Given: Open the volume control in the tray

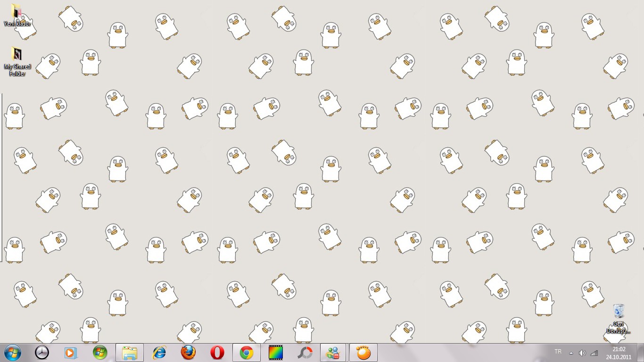Looking at the screenshot, I should click(x=582, y=353).
